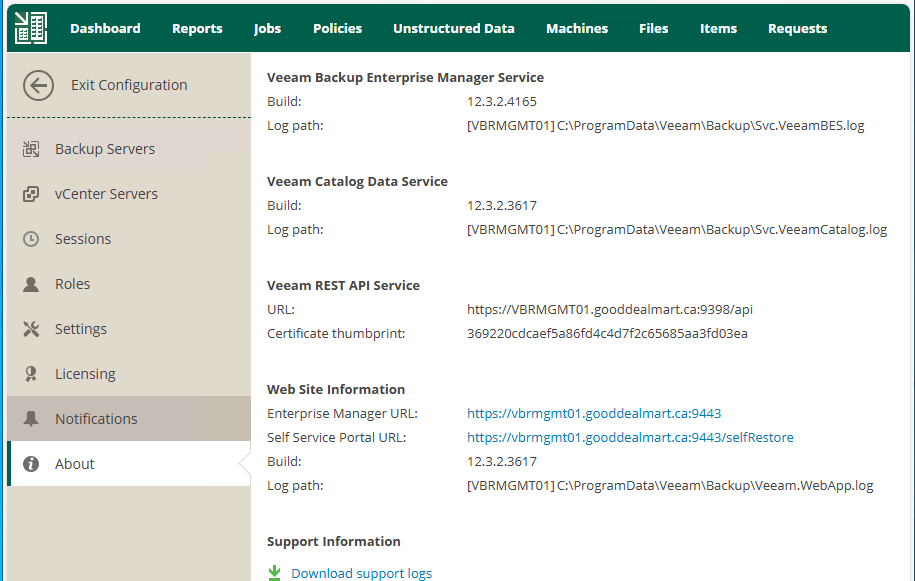Click the Backup Servers sidebar icon

tap(31, 149)
